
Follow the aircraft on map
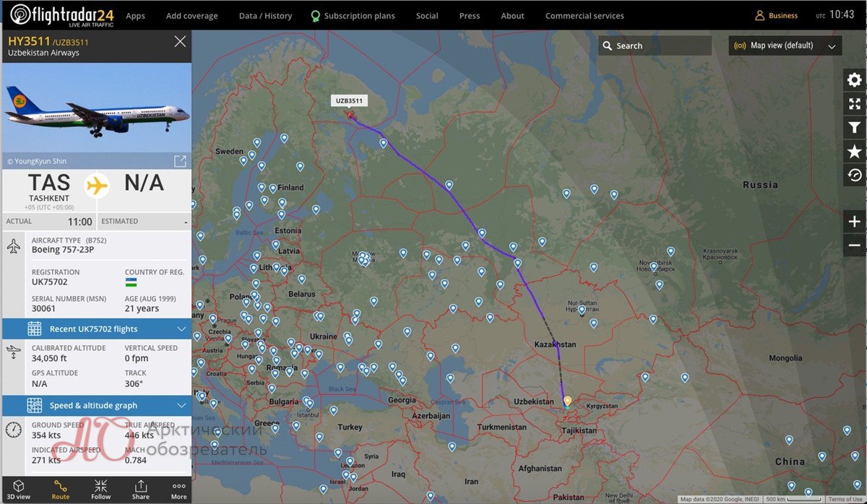coord(101,490)
